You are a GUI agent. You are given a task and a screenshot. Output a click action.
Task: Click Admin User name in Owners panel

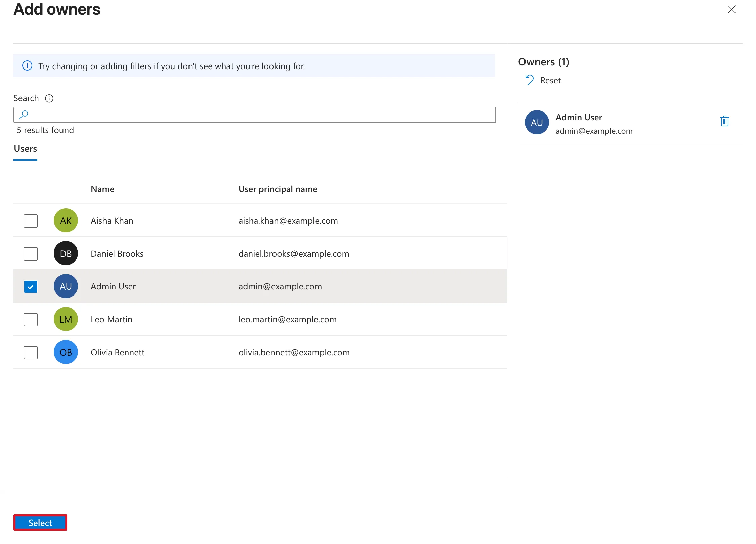coord(579,117)
